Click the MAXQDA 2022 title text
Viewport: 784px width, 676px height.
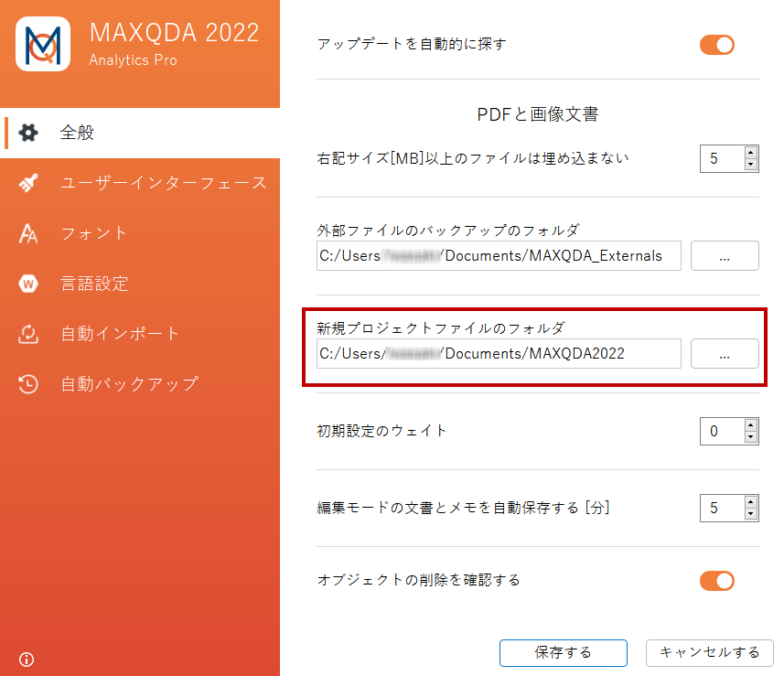pyautogui.click(x=174, y=33)
